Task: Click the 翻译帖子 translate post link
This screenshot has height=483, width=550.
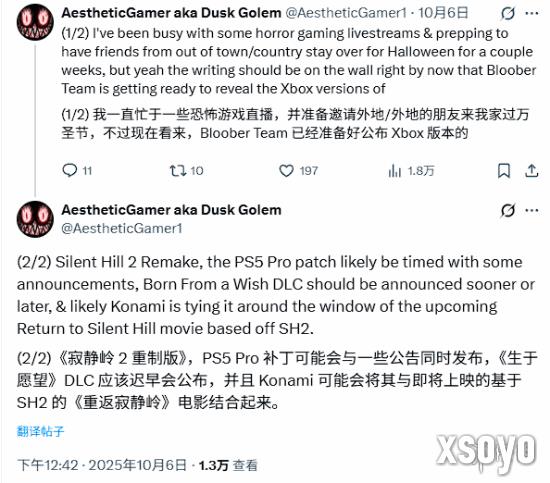Action: point(40,431)
